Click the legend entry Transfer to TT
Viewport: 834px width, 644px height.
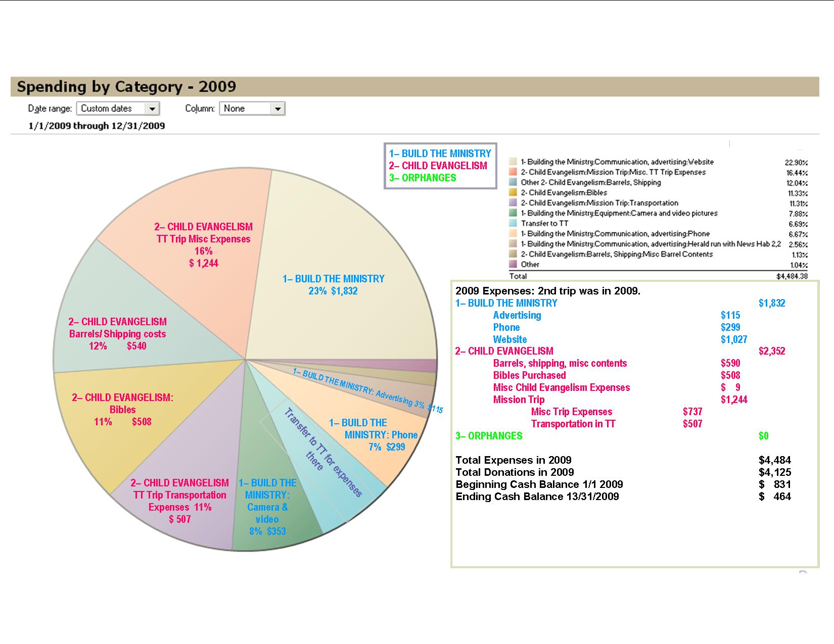tap(545, 223)
